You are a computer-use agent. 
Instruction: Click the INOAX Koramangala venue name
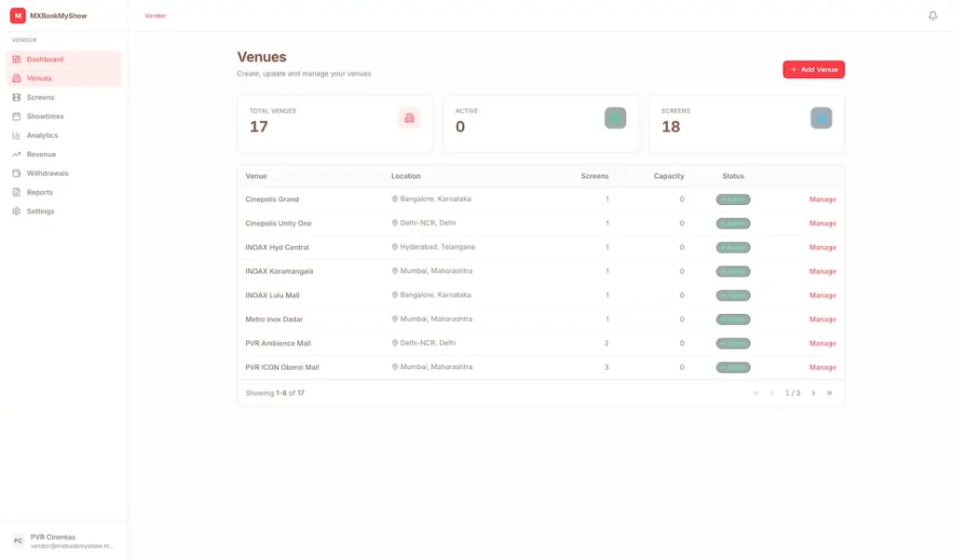click(x=279, y=271)
